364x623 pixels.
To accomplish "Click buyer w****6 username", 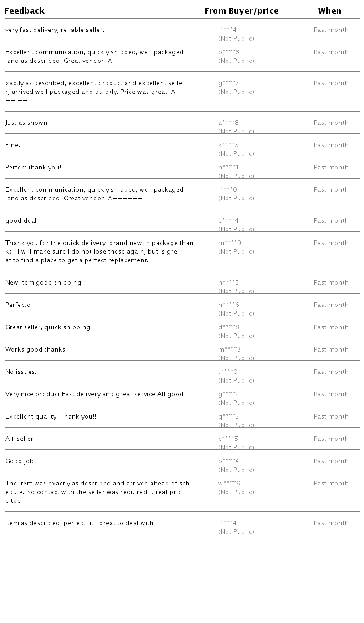I will (x=229, y=484).
